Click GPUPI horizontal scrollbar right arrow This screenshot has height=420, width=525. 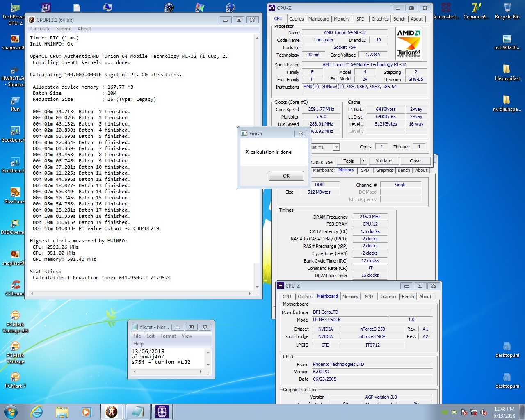[250, 294]
